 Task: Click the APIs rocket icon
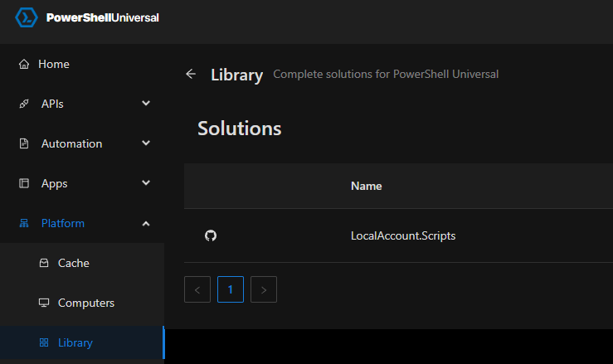[x=24, y=104]
